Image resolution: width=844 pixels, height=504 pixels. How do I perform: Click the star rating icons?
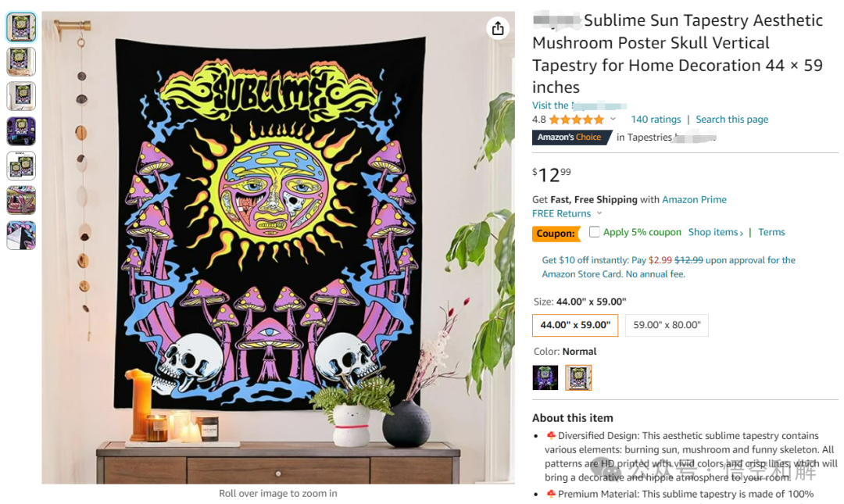(577, 120)
